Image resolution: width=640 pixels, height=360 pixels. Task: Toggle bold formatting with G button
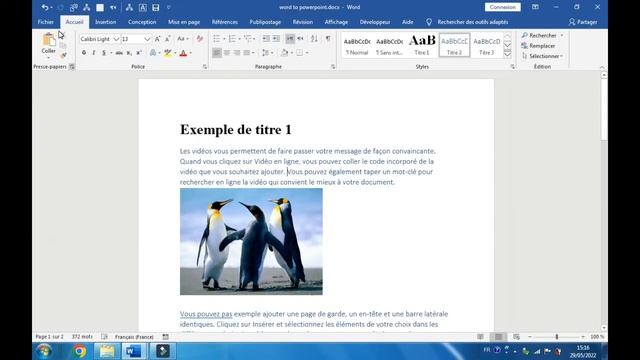pyautogui.click(x=84, y=53)
